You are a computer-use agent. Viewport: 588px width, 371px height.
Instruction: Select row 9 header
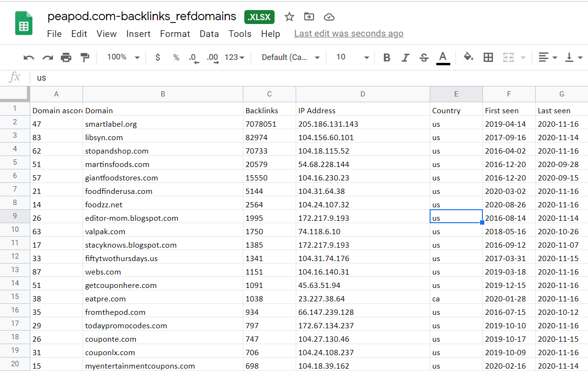coord(15,216)
